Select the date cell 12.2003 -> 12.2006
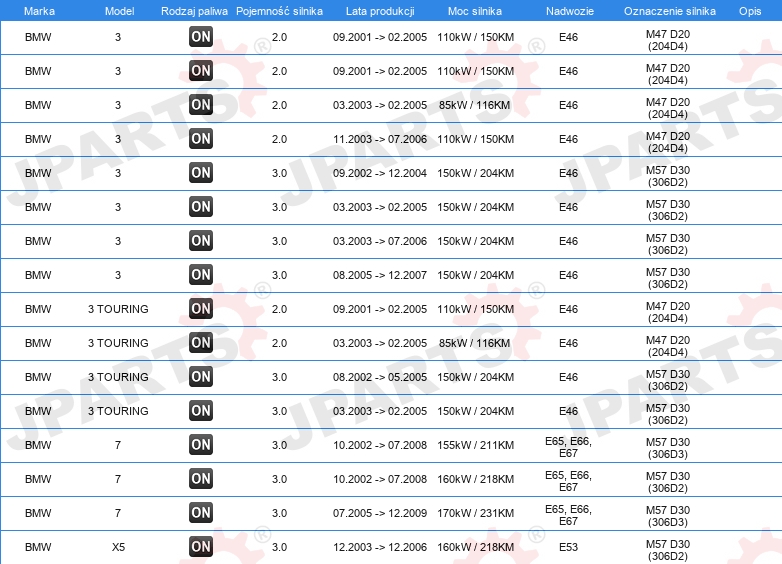Image resolution: width=782 pixels, height=564 pixels. [x=380, y=547]
